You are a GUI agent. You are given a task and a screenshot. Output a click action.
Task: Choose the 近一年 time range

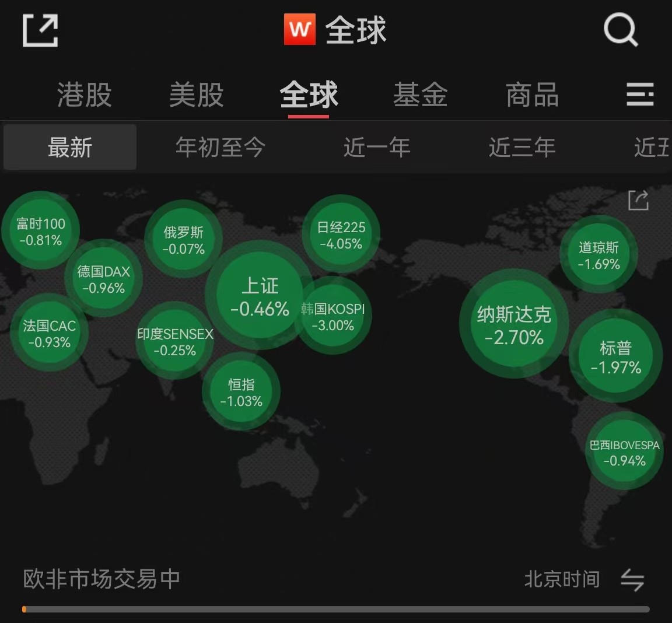click(x=377, y=147)
